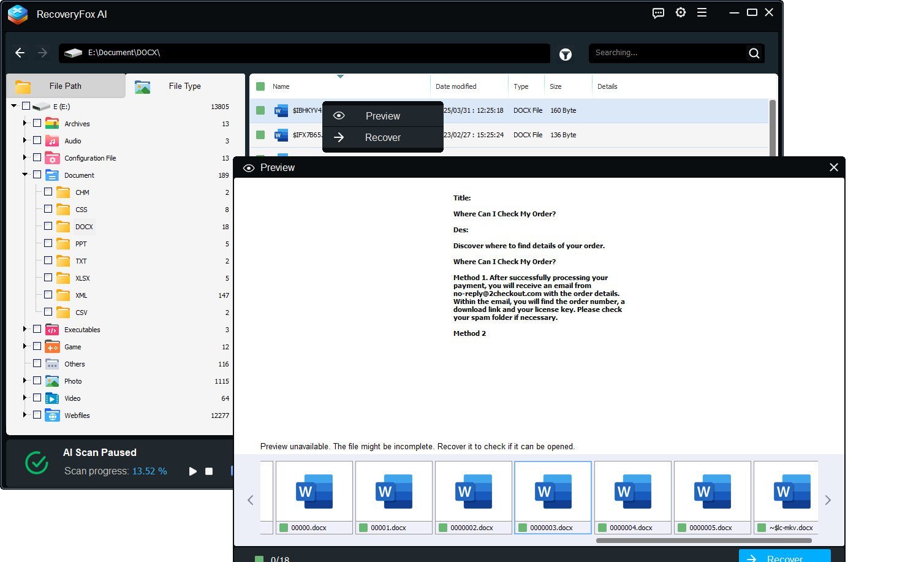924x562 pixels.
Task: Click the filter funnel icon
Action: tap(565, 55)
